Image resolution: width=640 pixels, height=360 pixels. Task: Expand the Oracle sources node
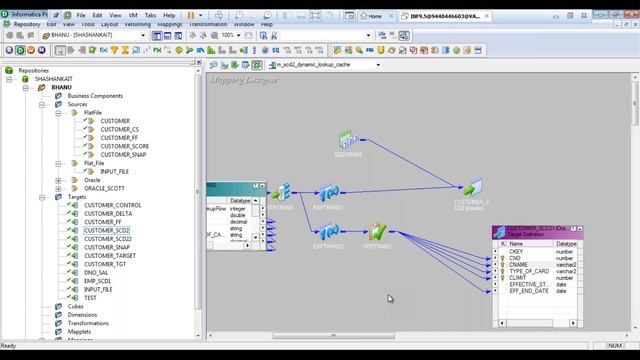pos(58,180)
